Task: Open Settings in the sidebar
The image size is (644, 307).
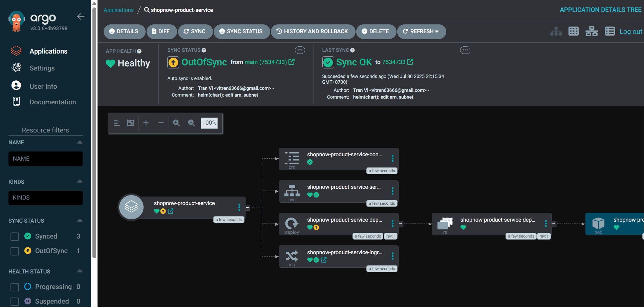Action: coord(42,68)
